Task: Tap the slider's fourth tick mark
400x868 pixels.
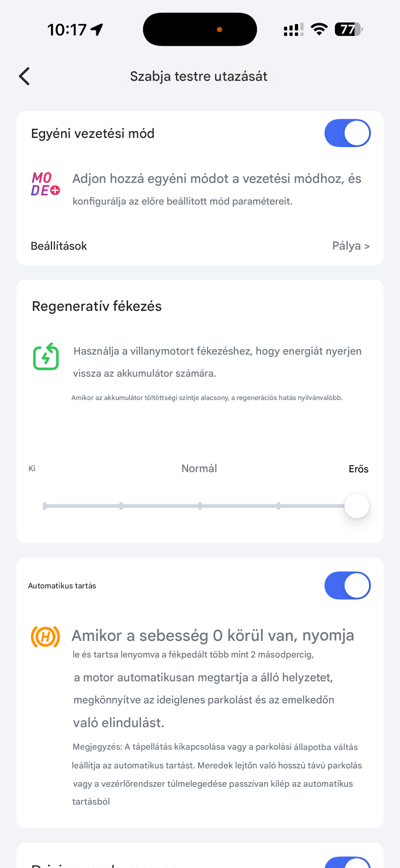Action: 278,506
